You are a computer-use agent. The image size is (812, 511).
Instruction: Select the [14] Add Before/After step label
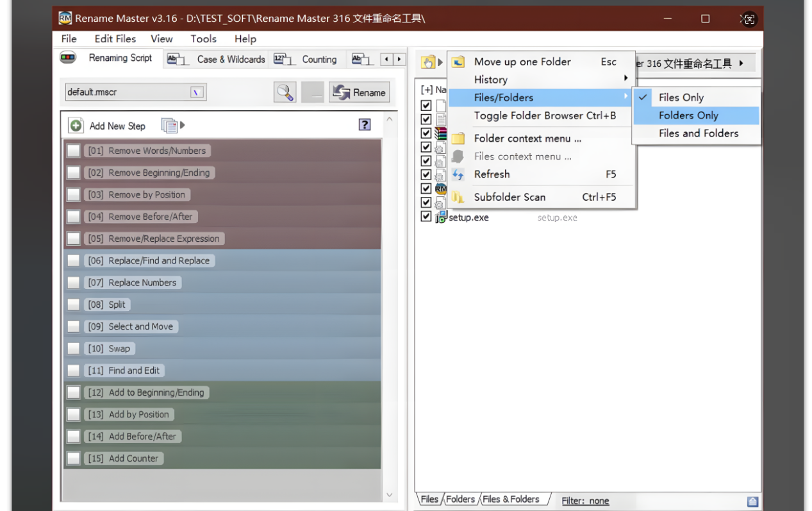[x=132, y=437]
